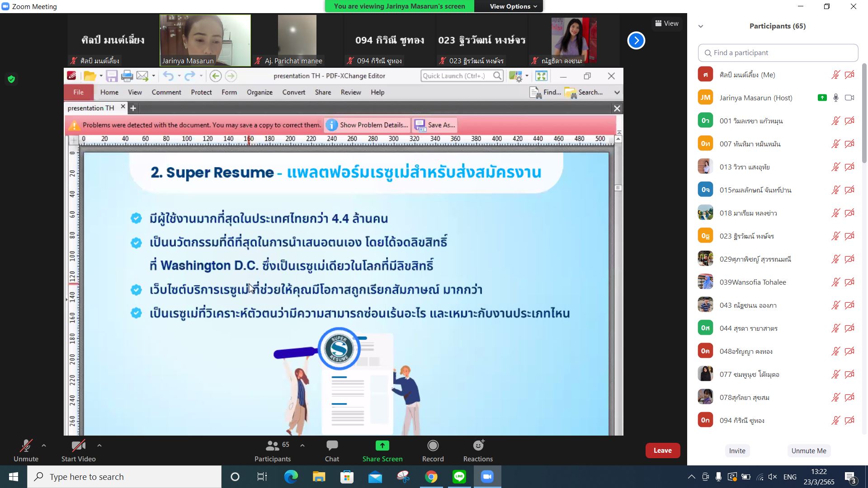Open File Explorer from the taskbar
Viewport: 868px width, 488px height.
(x=319, y=477)
